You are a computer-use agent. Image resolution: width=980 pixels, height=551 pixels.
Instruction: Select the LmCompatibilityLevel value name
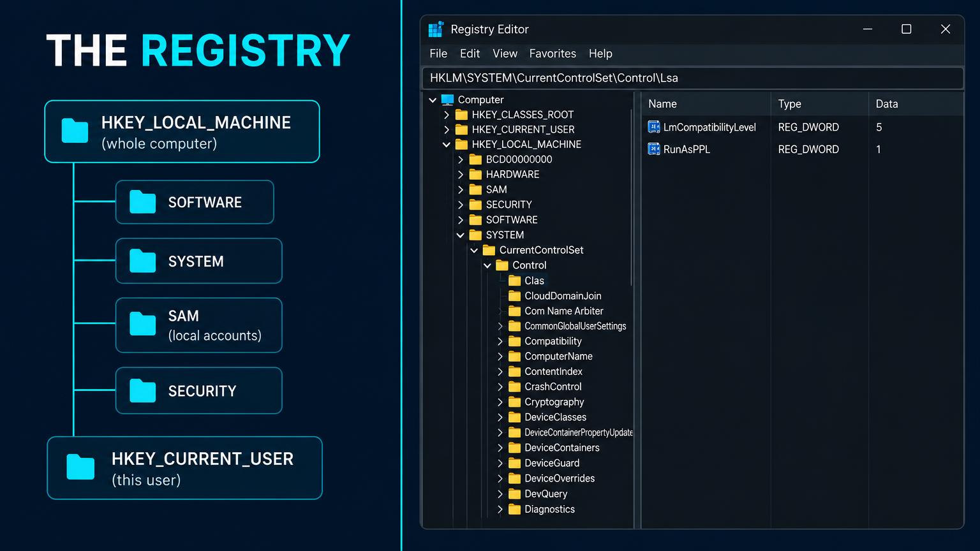tap(709, 127)
